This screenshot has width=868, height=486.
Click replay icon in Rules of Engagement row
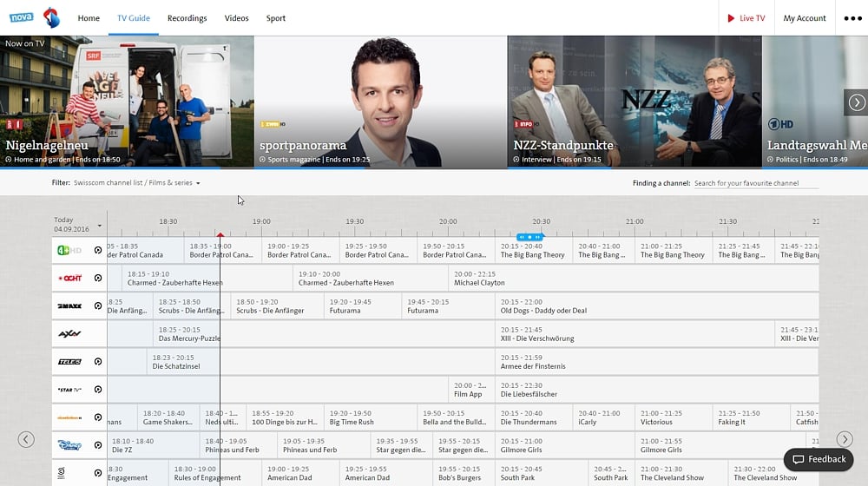[98, 473]
